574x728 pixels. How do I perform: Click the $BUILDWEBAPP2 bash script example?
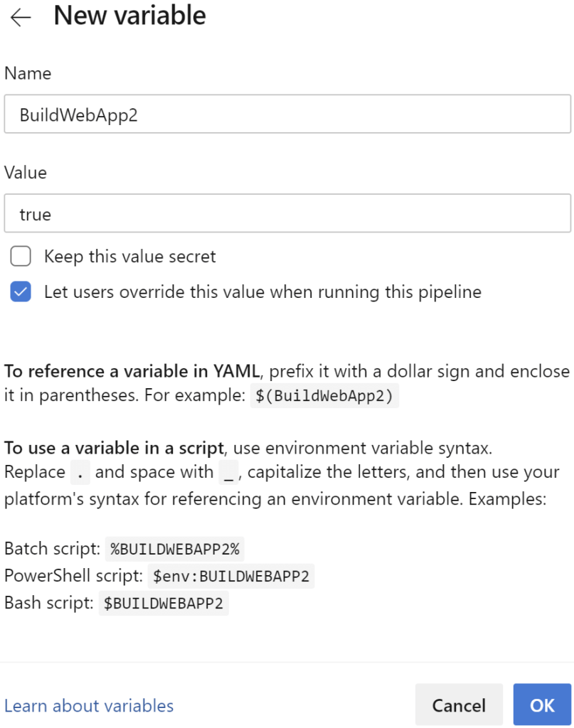click(x=163, y=603)
